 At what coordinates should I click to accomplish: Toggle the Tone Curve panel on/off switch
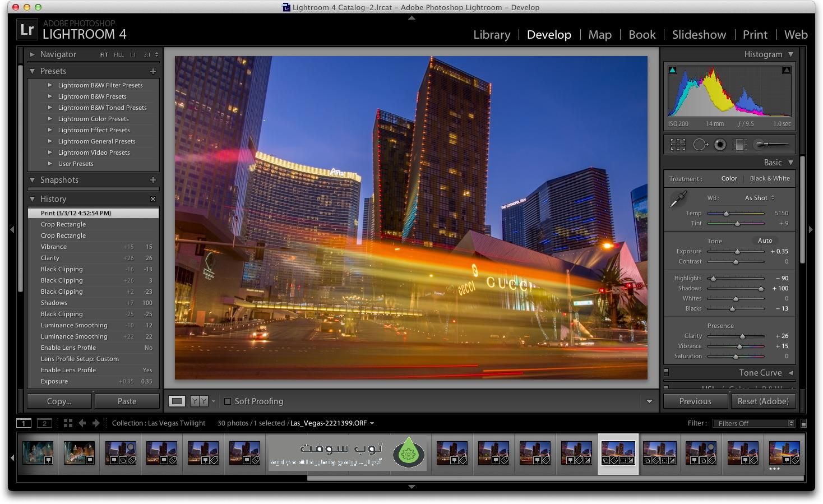pyautogui.click(x=667, y=372)
